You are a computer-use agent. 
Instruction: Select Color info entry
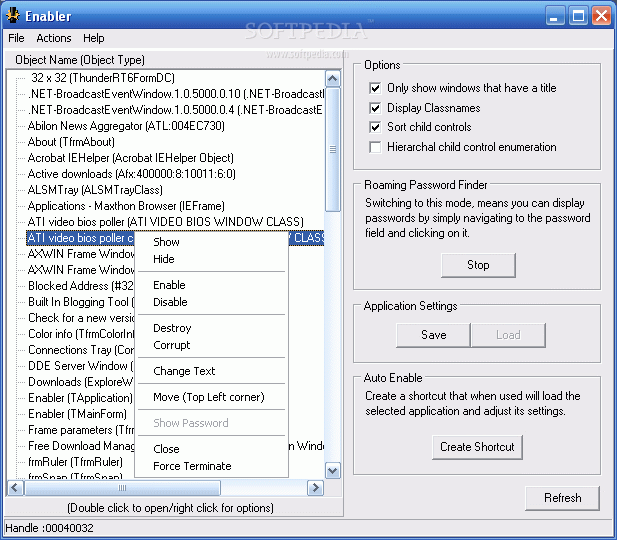(81, 334)
